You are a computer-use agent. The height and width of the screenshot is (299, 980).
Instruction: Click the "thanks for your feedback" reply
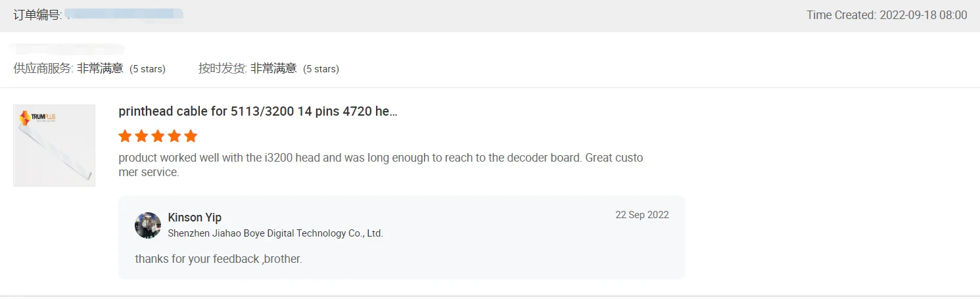click(x=218, y=259)
